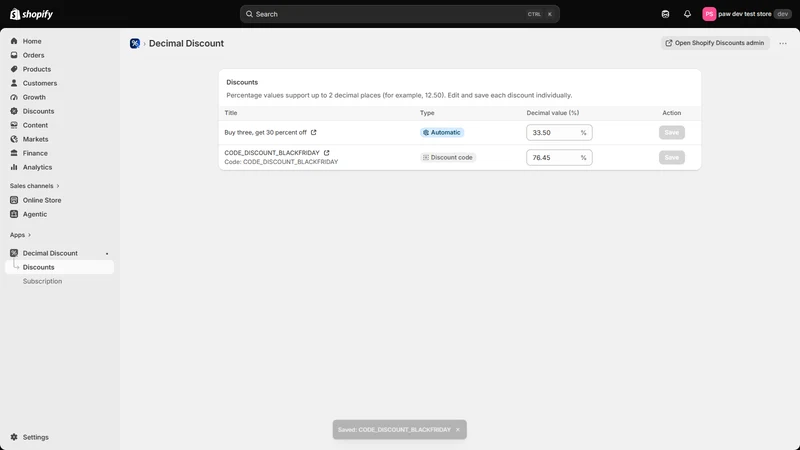800x450 pixels.
Task: Click the Products tag icon
Action: pyautogui.click(x=14, y=69)
